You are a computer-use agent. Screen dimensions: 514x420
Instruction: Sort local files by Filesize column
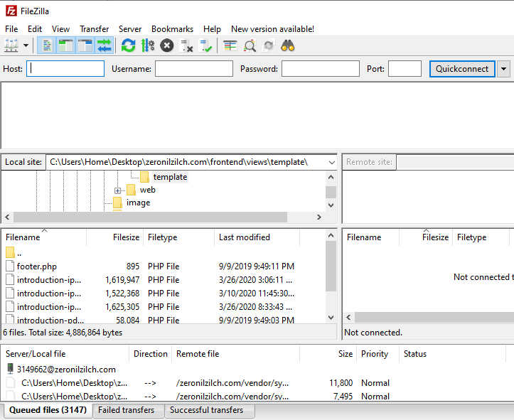[x=114, y=237]
